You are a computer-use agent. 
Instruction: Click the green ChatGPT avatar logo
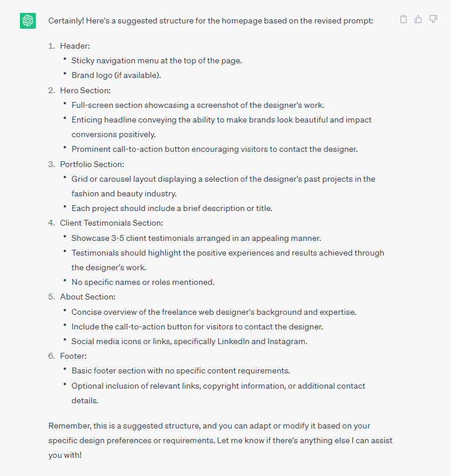coord(28,21)
